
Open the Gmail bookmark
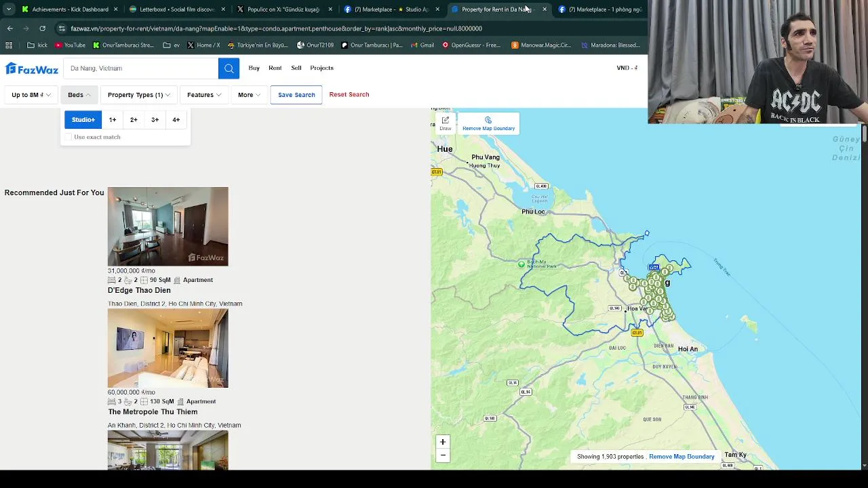(x=421, y=45)
